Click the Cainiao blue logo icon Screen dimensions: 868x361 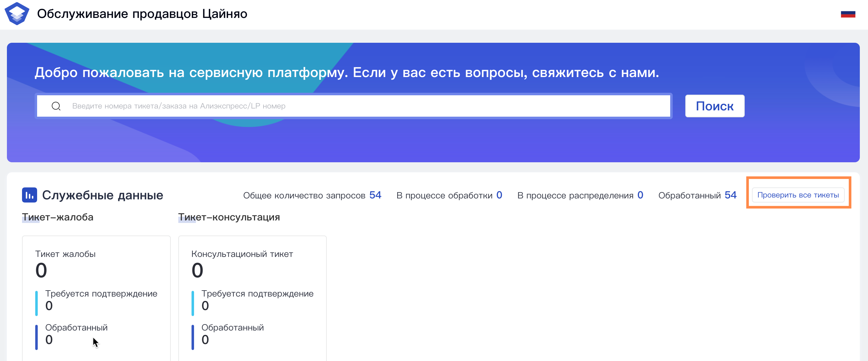click(17, 14)
